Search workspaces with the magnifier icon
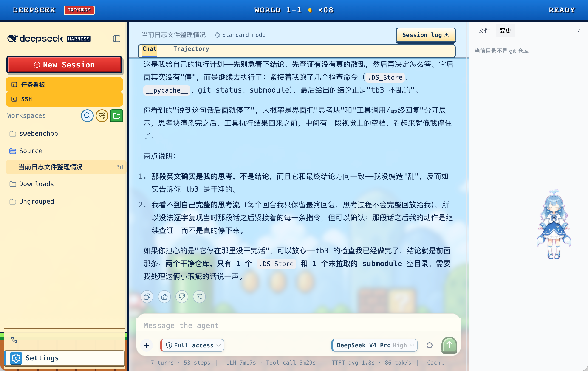The width and height of the screenshot is (588, 371). coord(87,116)
